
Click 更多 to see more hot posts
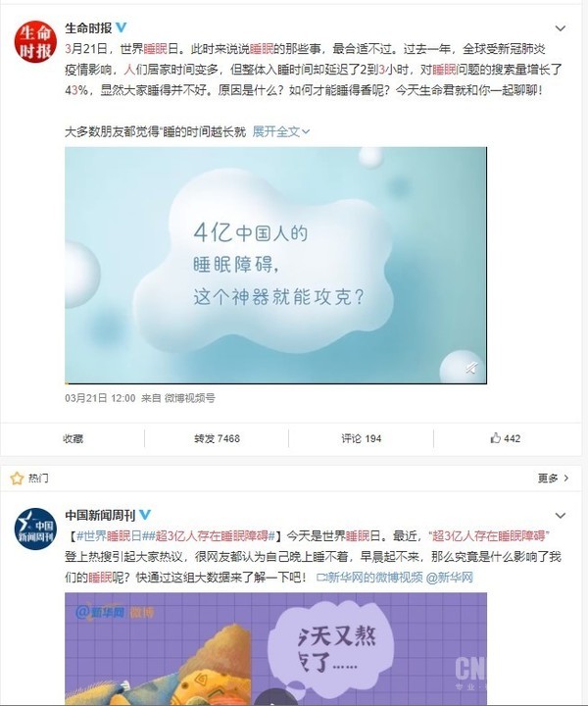click(x=553, y=479)
